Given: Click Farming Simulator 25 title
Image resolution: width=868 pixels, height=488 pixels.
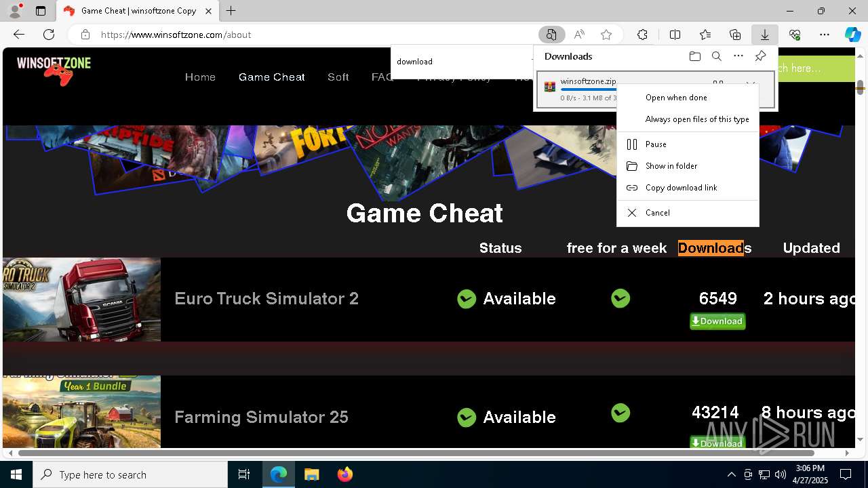Looking at the screenshot, I should (x=261, y=417).
